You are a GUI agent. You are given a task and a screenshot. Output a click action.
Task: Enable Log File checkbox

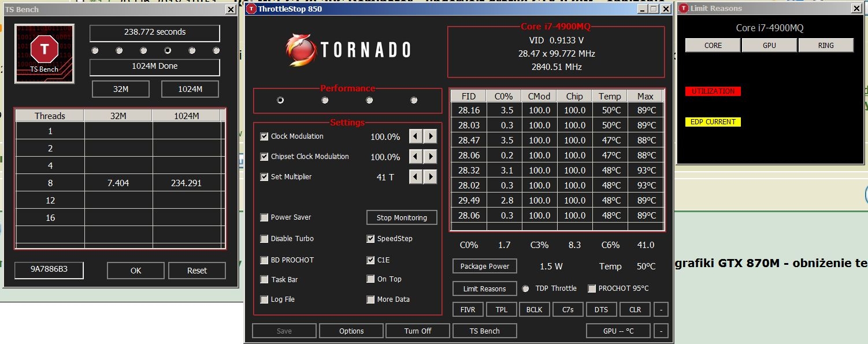coord(264,299)
